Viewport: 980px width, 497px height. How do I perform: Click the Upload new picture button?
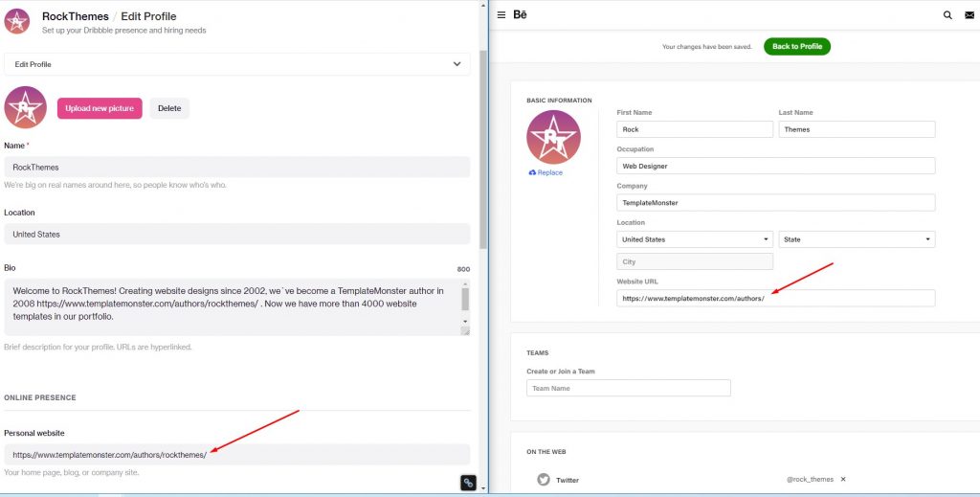pos(100,108)
